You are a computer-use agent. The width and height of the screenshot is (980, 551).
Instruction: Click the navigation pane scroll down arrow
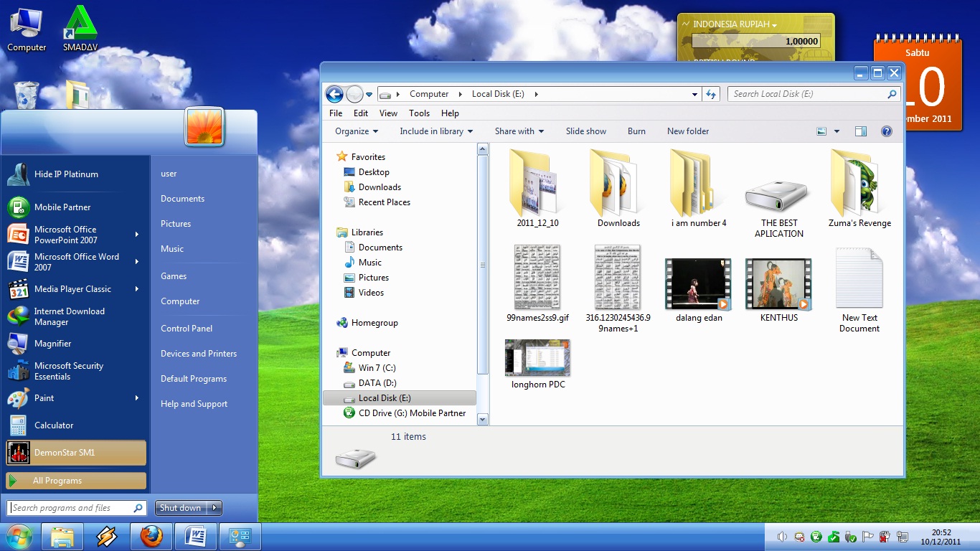(483, 420)
